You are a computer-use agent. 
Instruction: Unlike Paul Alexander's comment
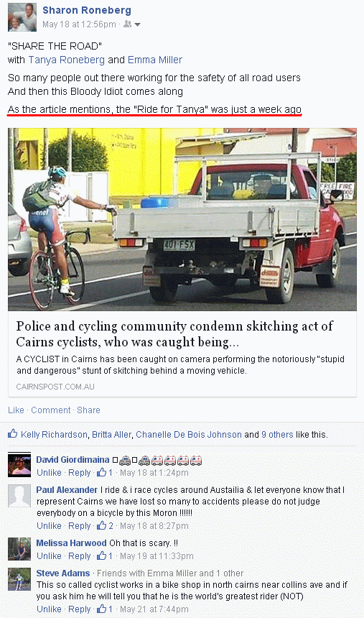click(x=50, y=525)
